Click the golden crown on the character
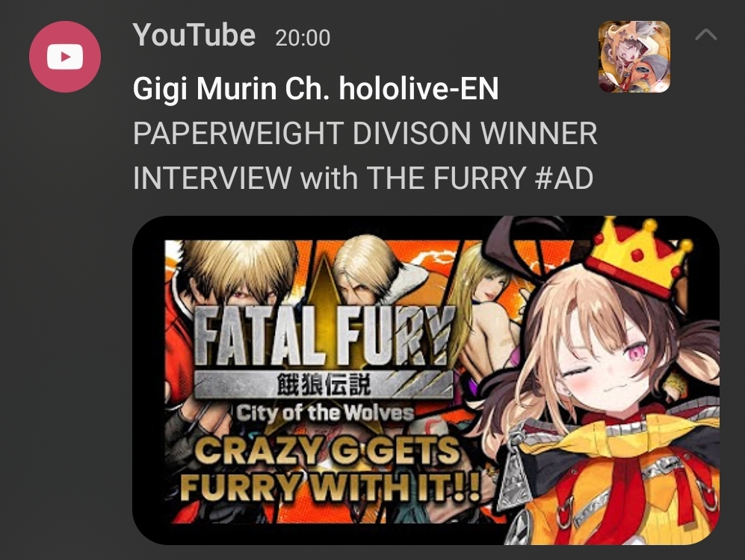 click(x=639, y=256)
